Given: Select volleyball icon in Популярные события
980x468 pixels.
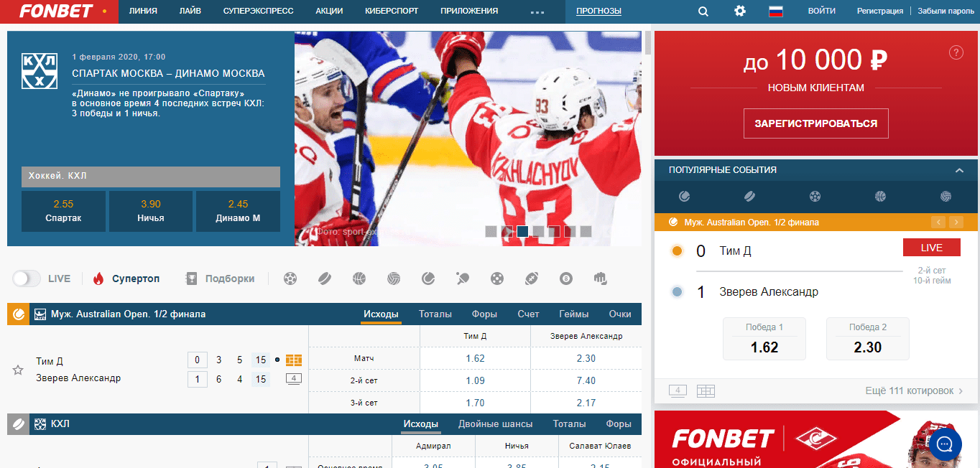Looking at the screenshot, I should point(946,196).
